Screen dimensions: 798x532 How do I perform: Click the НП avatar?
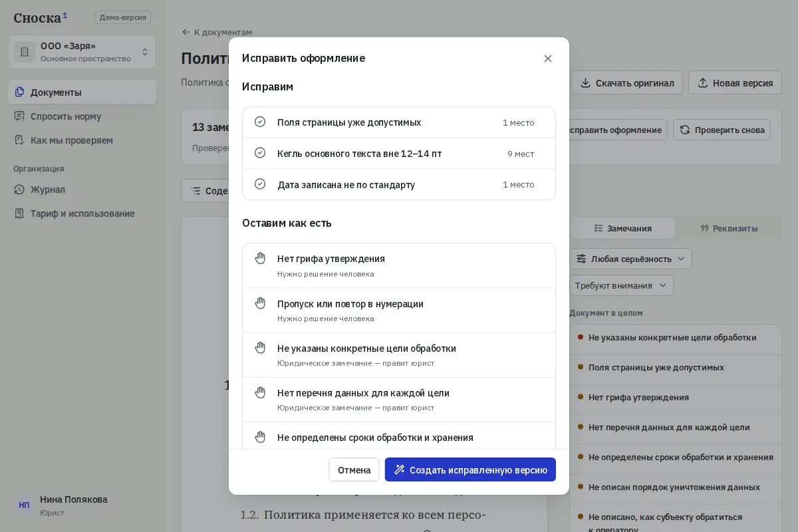coord(24,505)
